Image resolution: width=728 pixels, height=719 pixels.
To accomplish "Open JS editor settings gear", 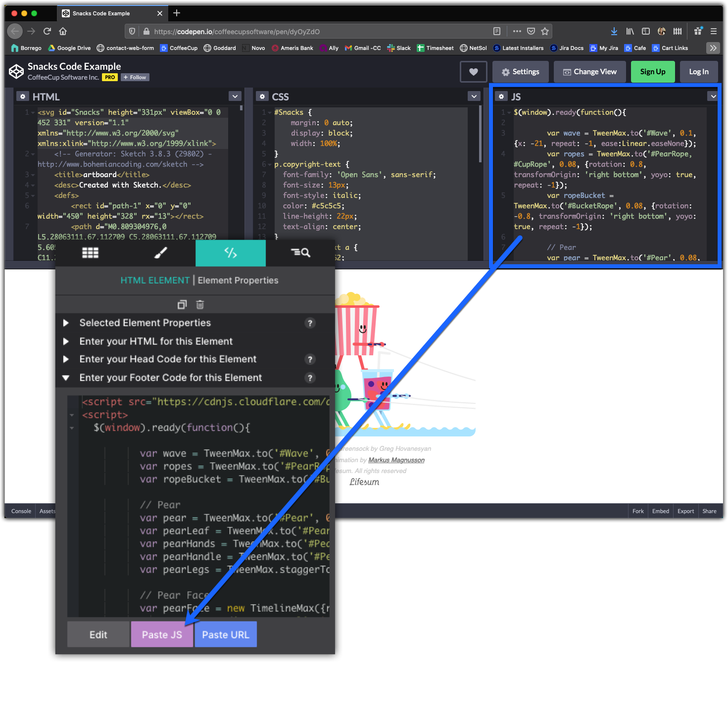I will (501, 96).
